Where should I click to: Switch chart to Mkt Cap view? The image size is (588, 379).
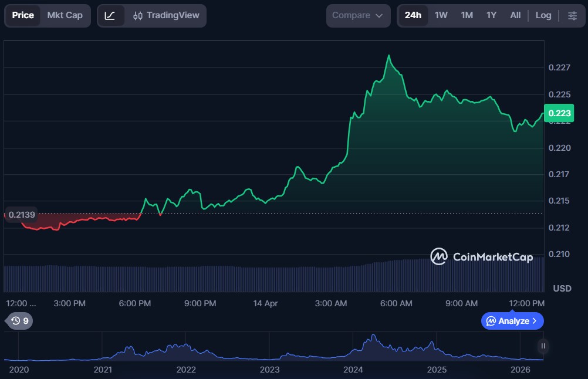coord(65,16)
